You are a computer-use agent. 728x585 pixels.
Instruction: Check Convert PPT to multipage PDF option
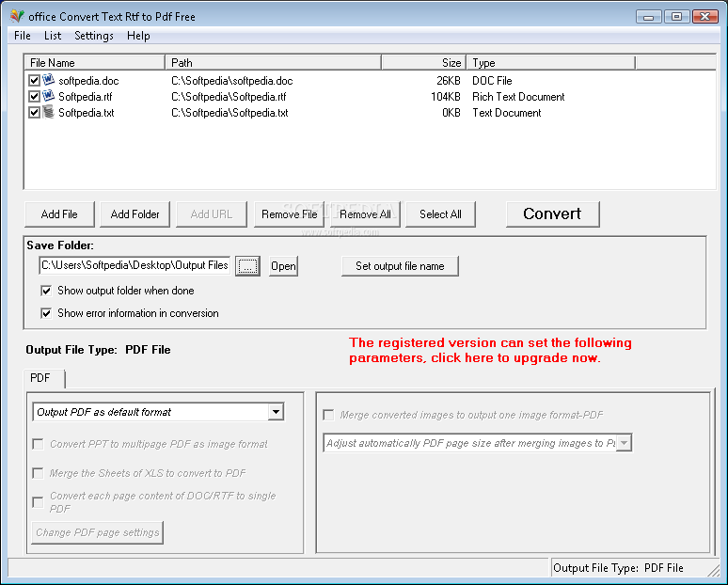click(38, 444)
